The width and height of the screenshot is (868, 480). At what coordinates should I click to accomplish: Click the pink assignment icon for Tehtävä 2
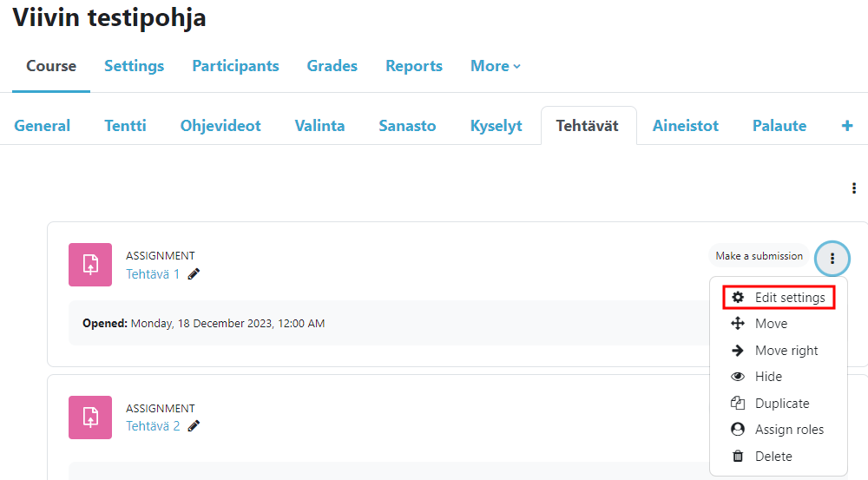[x=90, y=418]
